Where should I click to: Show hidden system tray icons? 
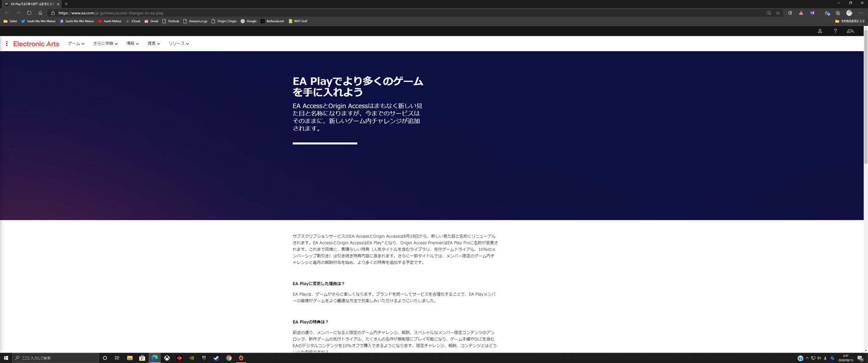[807, 358]
